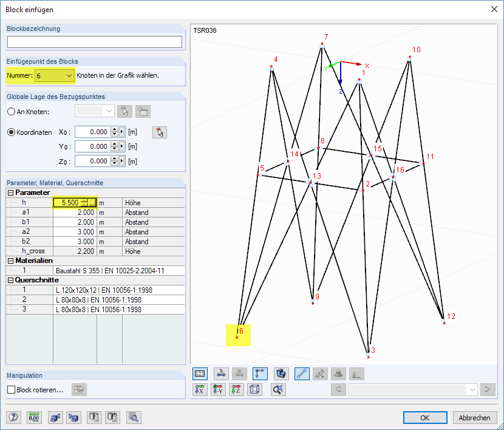Click the X0 coordinate input field
Image resolution: width=504 pixels, height=430 pixels.
coord(93,132)
